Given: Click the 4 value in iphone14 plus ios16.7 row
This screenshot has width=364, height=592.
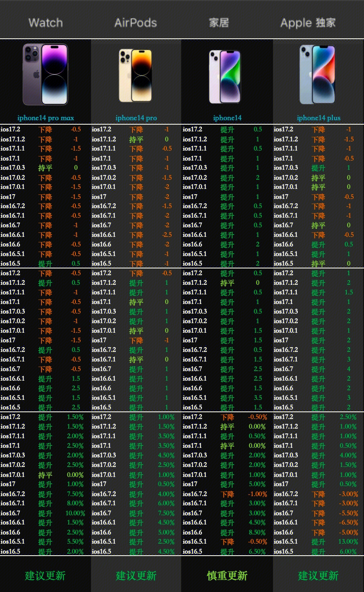Looking at the screenshot, I should tap(349, 369).
